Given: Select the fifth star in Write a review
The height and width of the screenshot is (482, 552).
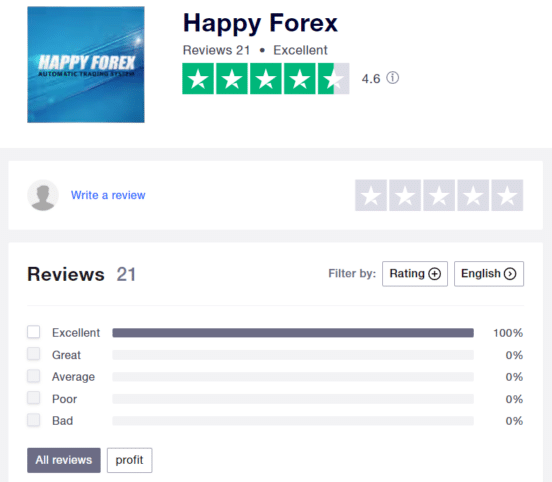Looking at the screenshot, I should (x=507, y=195).
